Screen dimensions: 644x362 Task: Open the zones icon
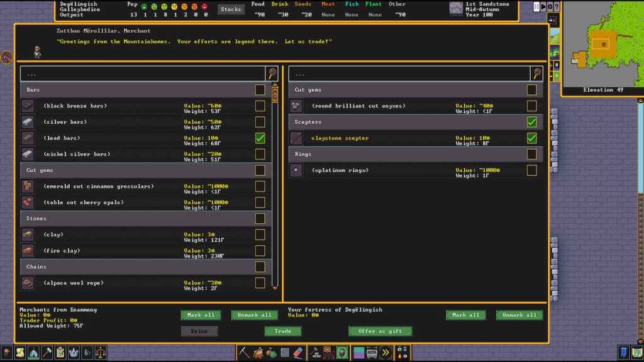(x=341, y=353)
